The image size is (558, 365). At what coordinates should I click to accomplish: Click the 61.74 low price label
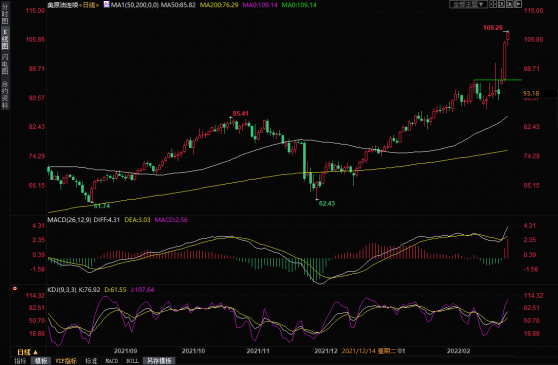pyautogui.click(x=102, y=206)
